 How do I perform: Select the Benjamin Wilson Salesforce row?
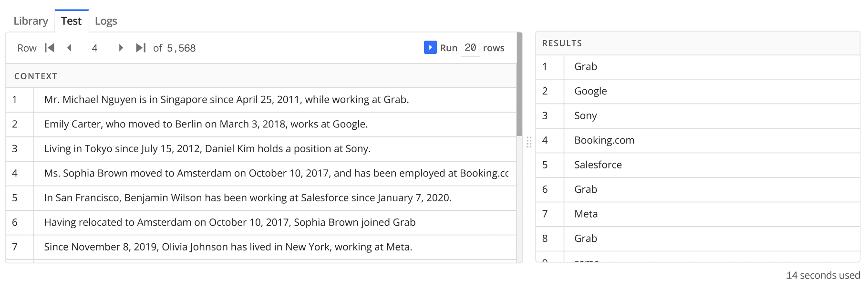click(261, 198)
